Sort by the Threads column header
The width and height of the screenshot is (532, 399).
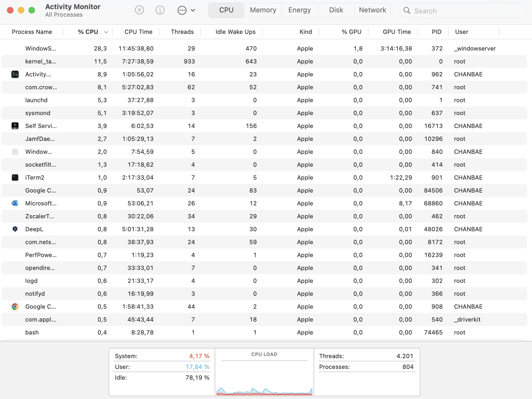(x=182, y=32)
